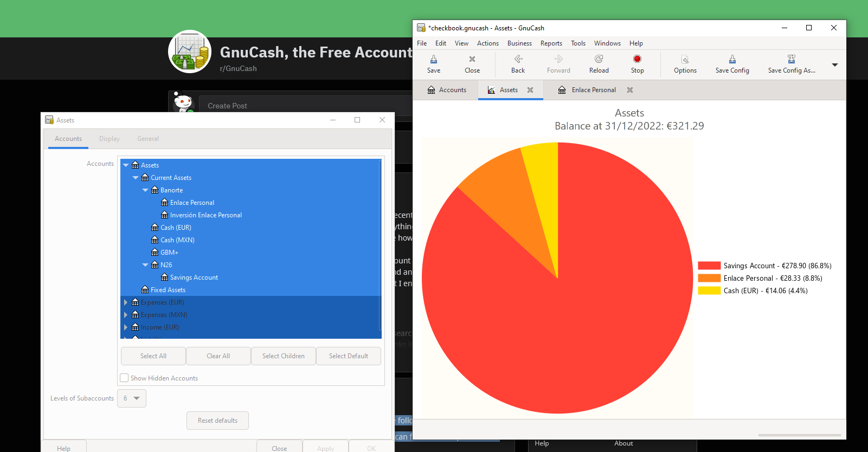The height and width of the screenshot is (452, 868).
Task: Click the Assets dialog title bar icon
Action: pyautogui.click(x=49, y=120)
